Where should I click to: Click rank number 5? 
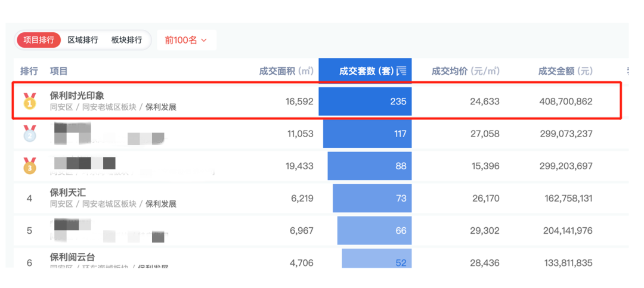pyautogui.click(x=29, y=231)
